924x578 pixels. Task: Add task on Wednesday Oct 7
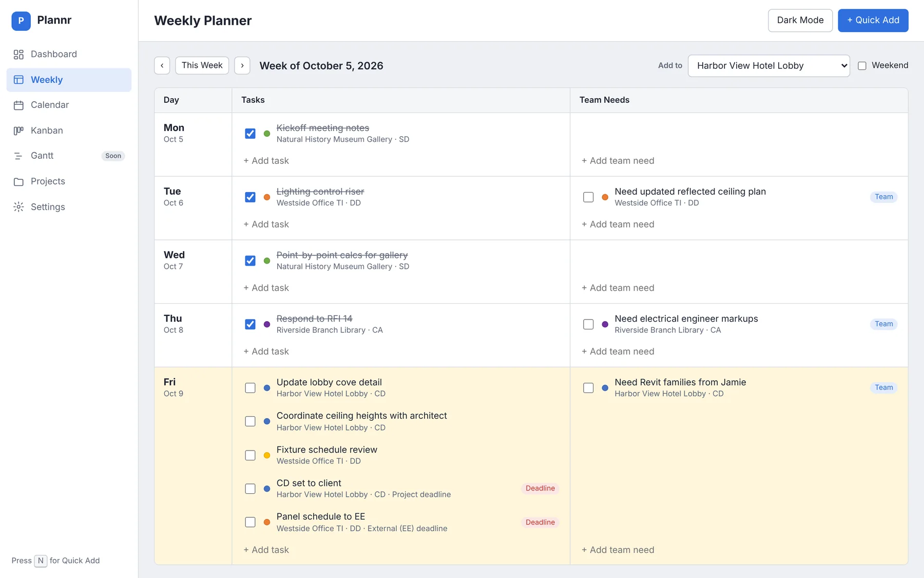(x=266, y=288)
